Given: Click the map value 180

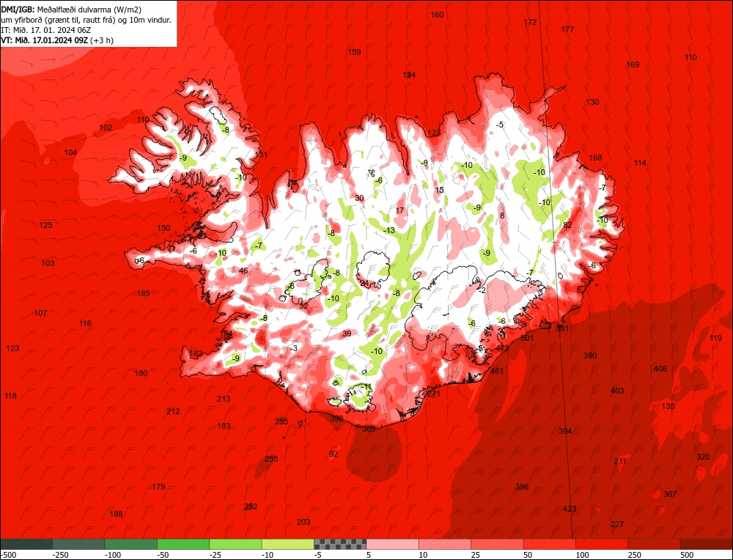Looking at the screenshot, I should coord(141,373).
